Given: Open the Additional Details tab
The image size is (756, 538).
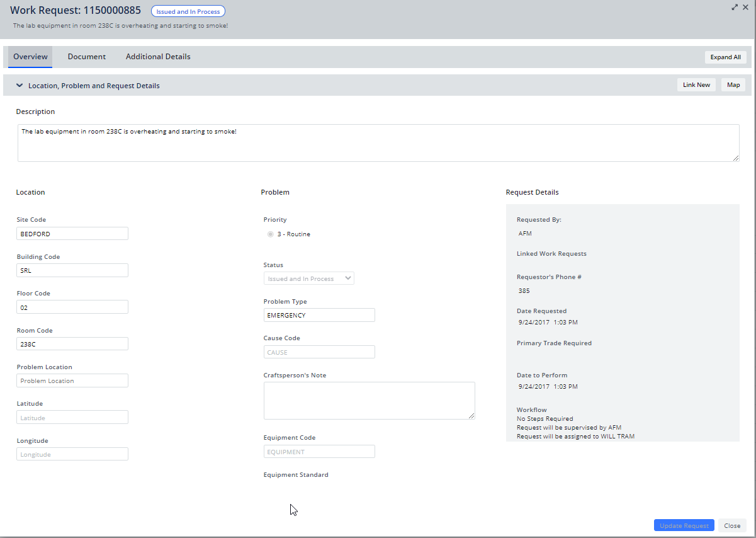Looking at the screenshot, I should click(x=157, y=56).
